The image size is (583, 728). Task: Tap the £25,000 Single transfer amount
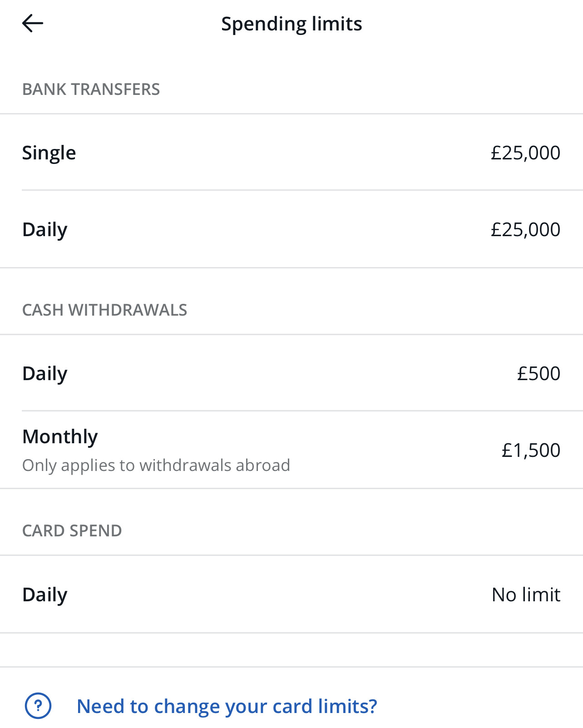pyautogui.click(x=525, y=153)
